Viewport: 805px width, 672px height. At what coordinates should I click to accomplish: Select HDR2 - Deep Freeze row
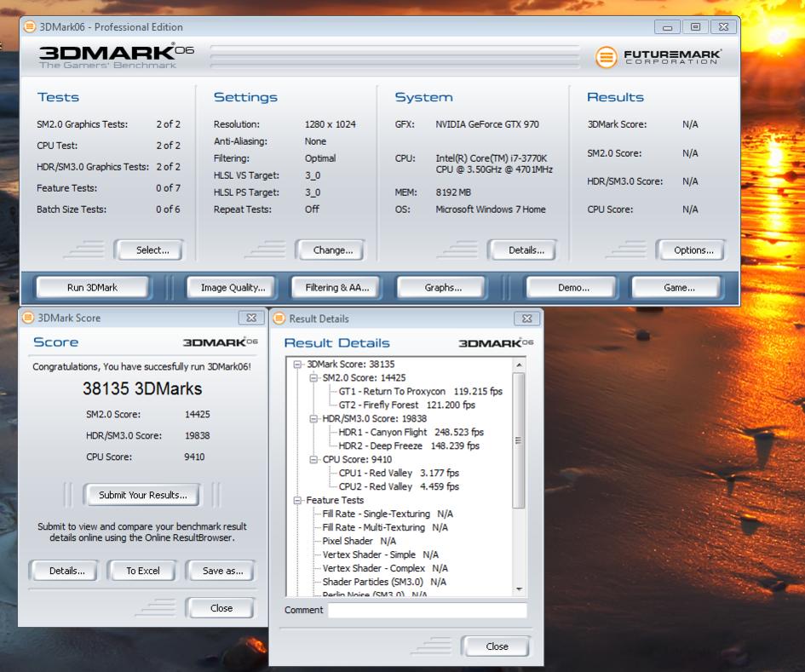tap(409, 445)
